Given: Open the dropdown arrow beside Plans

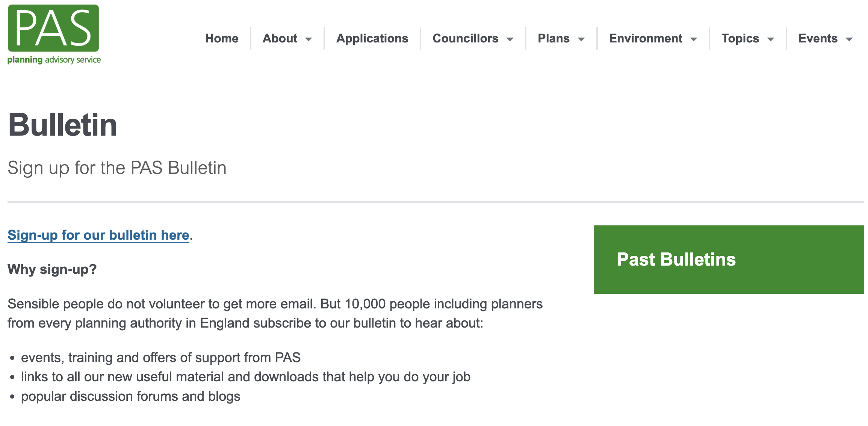Looking at the screenshot, I should [x=581, y=39].
